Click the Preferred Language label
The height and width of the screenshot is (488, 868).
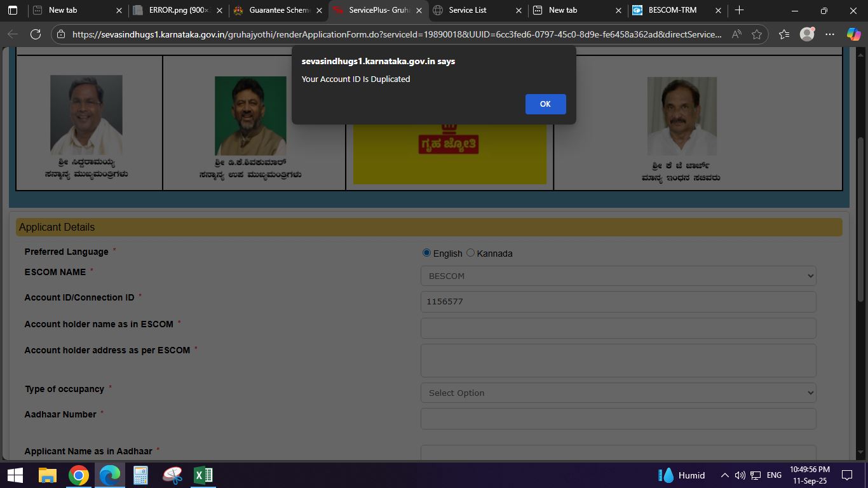click(67, 252)
